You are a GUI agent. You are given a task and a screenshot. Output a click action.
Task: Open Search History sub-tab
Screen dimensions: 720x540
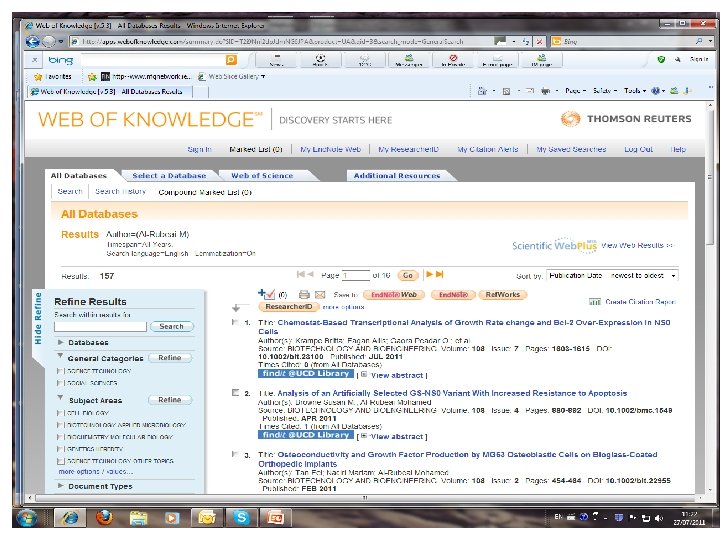point(120,191)
